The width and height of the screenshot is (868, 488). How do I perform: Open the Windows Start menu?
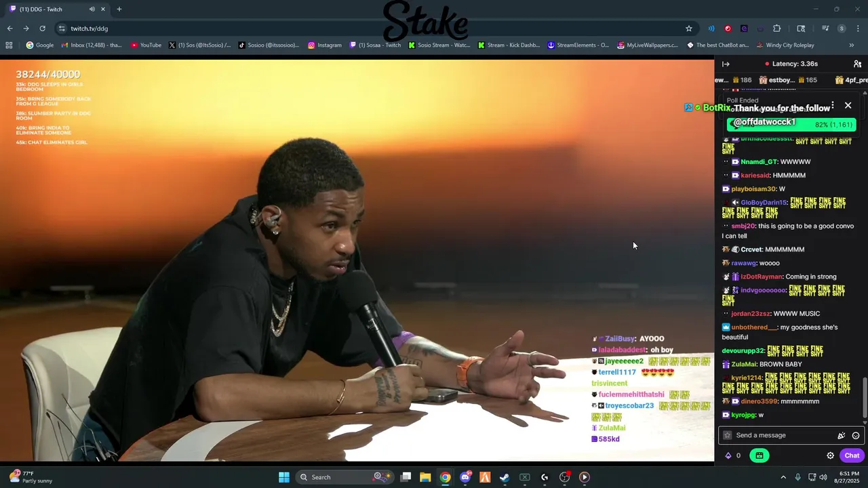[284, 477]
